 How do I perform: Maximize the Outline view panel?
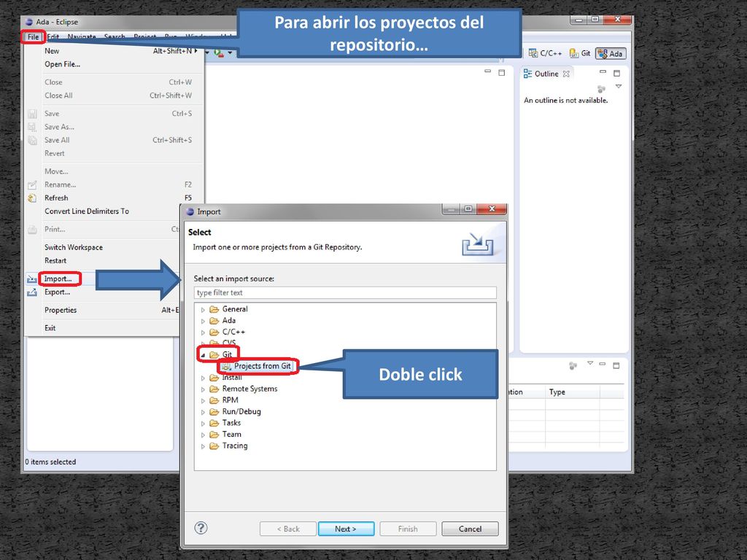[x=616, y=73]
